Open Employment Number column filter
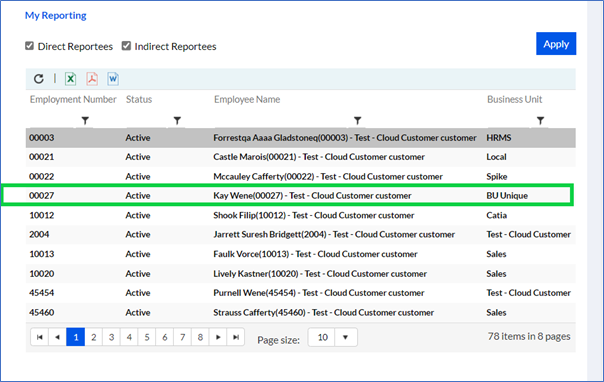The width and height of the screenshot is (604, 382). pyautogui.click(x=85, y=121)
